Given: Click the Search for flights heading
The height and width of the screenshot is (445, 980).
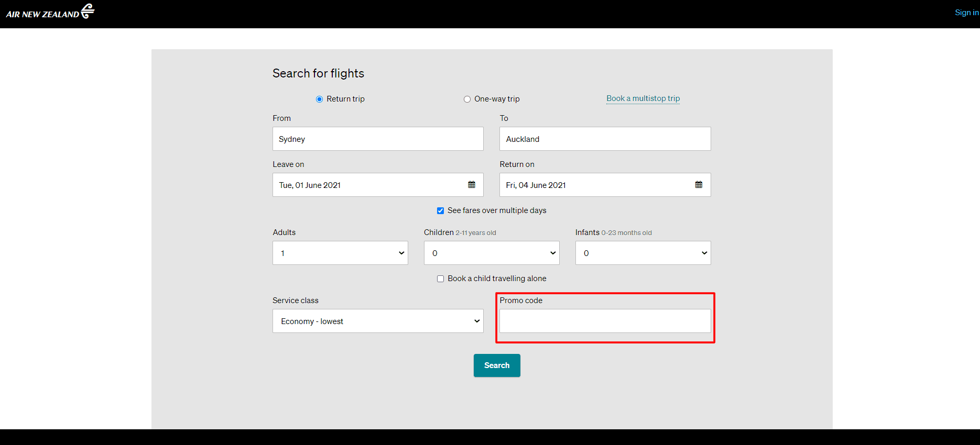Looking at the screenshot, I should tap(318, 73).
